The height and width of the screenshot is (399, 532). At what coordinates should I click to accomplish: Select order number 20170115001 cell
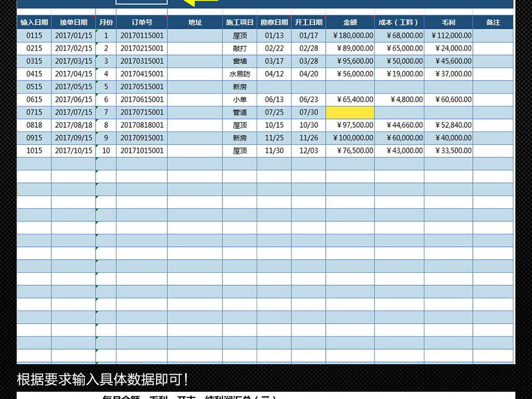(x=142, y=36)
